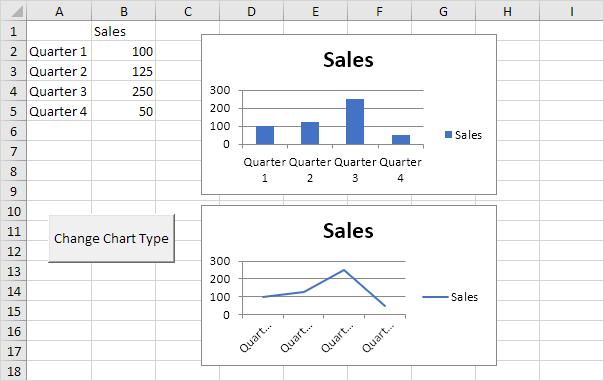The image size is (604, 381).
Task: Select row 10 header
Action: tap(13, 211)
